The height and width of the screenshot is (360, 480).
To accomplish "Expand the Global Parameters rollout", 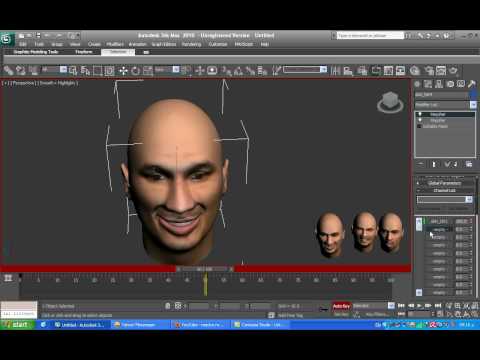I will [x=445, y=183].
